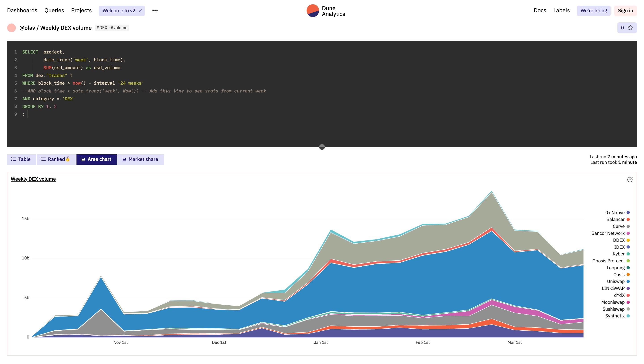Toggle Synthetix series in legend
The width and height of the screenshot is (644, 364).
[x=617, y=316]
